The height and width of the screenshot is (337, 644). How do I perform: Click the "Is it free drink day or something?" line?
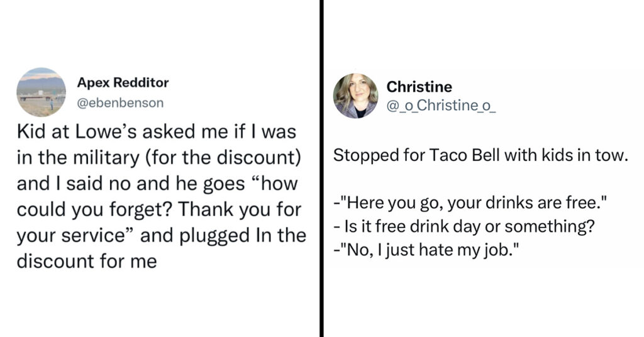pos(464,226)
